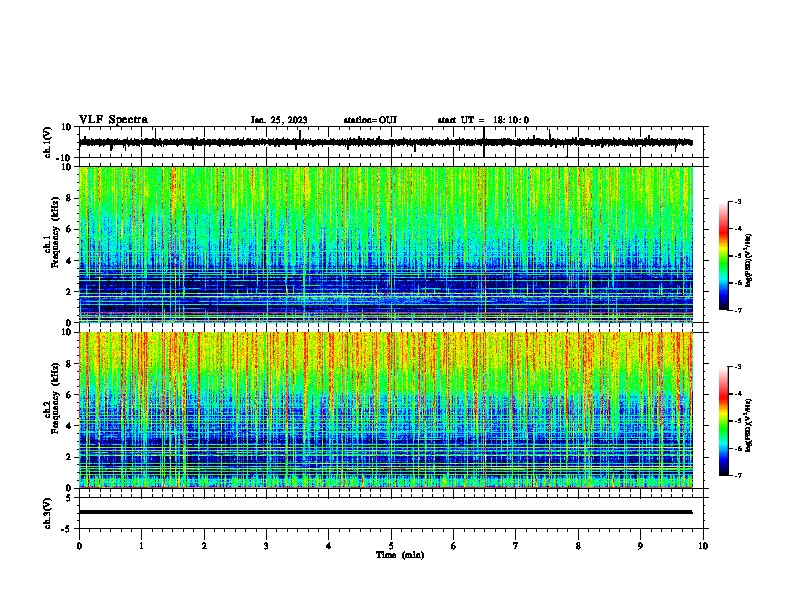Click time-axis tick label "8"
This screenshot has width=792, height=612.
click(578, 546)
